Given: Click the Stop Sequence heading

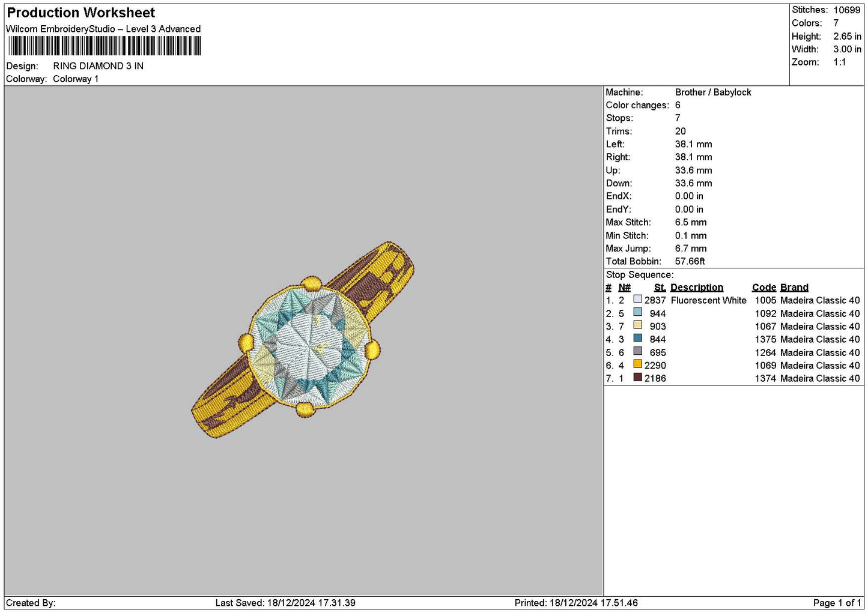Looking at the screenshot, I should pos(640,275).
